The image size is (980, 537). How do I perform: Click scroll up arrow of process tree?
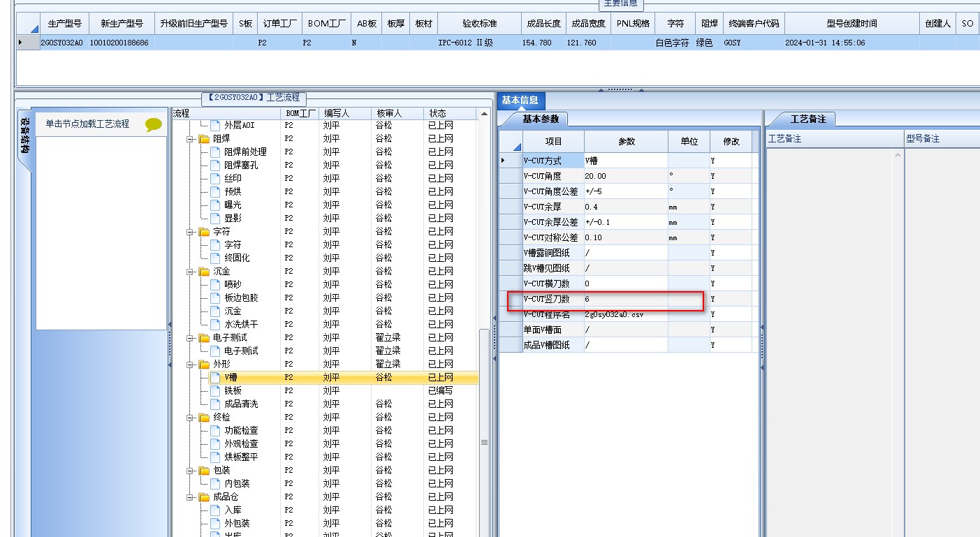pyautogui.click(x=484, y=113)
